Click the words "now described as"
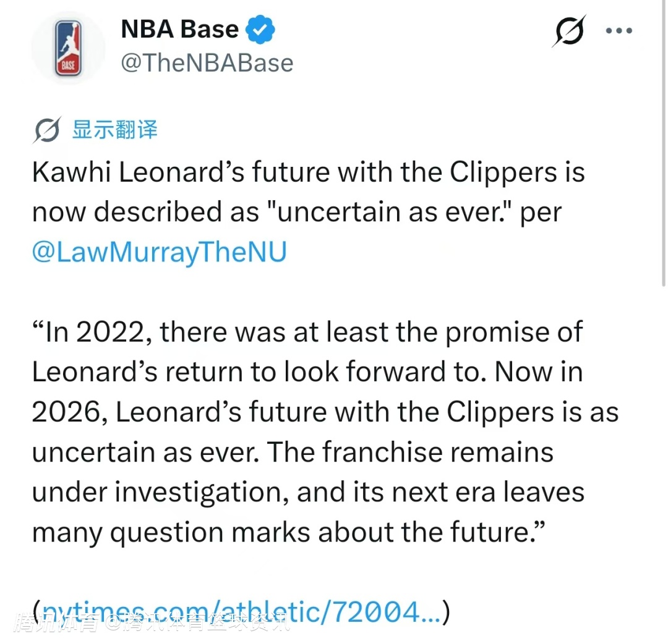The height and width of the screenshot is (644, 668). click(x=145, y=213)
